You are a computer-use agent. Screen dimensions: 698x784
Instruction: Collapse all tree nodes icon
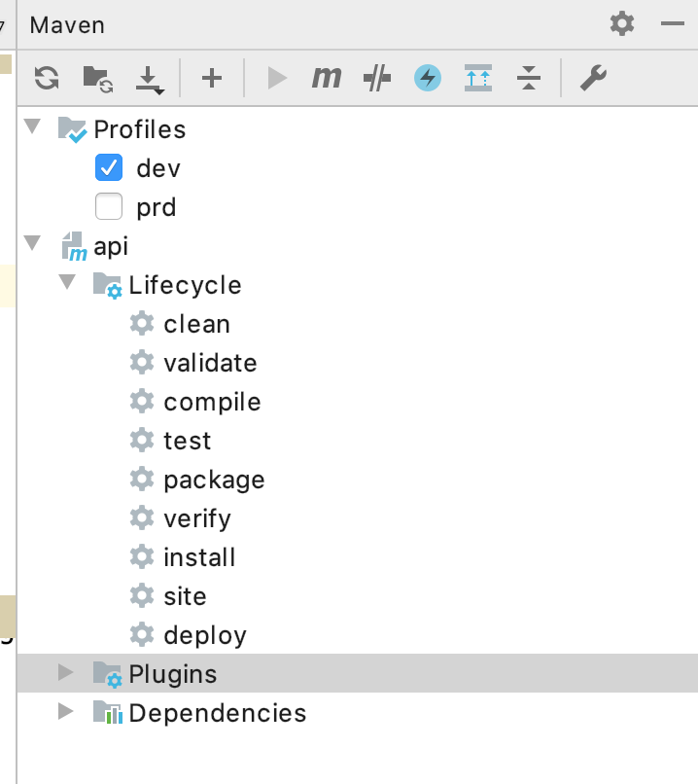click(529, 78)
